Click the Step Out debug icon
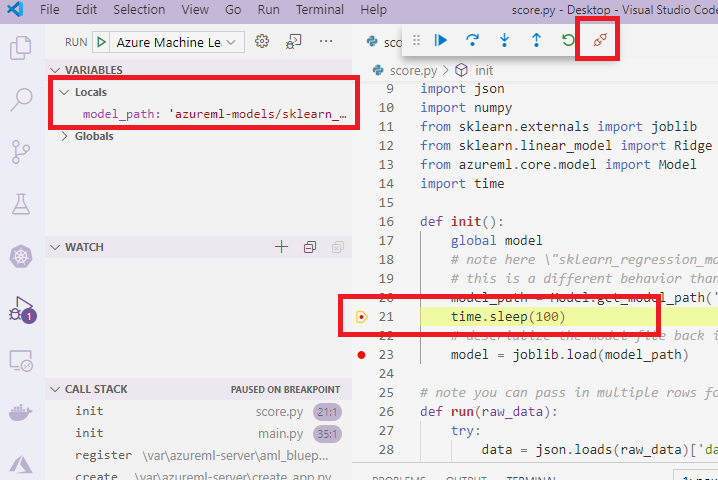 pos(536,41)
